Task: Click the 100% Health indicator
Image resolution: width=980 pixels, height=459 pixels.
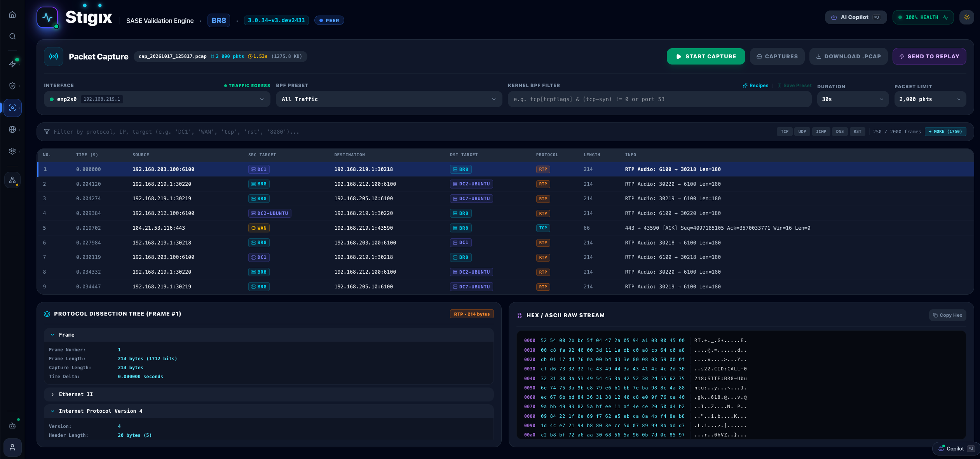Action: pyautogui.click(x=923, y=17)
